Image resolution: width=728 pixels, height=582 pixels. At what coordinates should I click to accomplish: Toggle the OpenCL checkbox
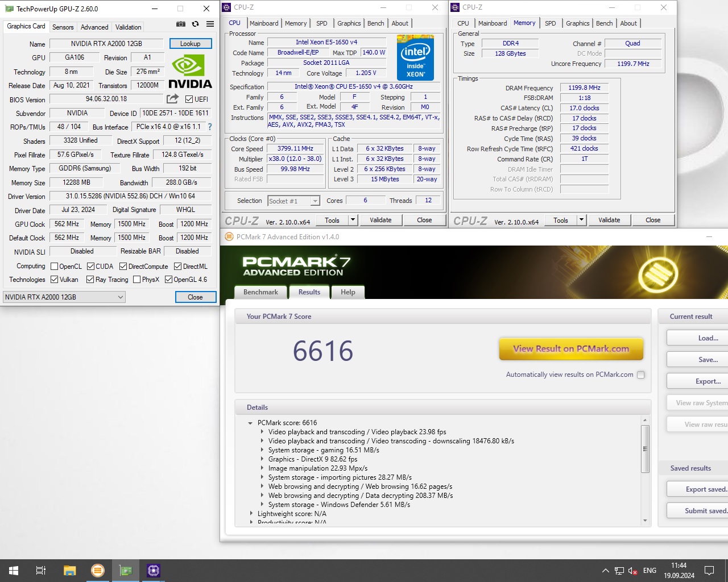55,266
